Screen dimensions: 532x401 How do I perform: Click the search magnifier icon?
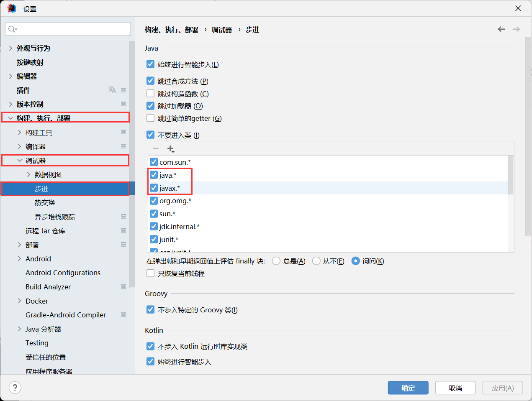[12, 29]
